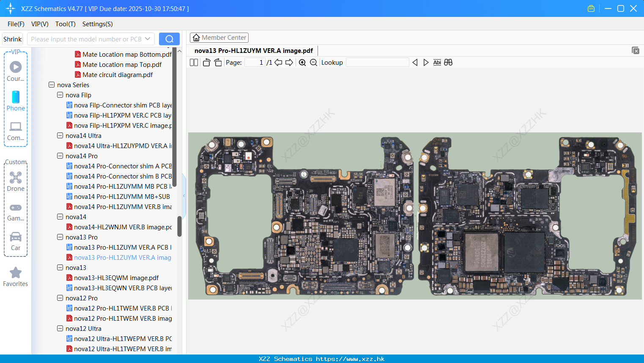Open nova14 Pro-Connector shim A PCB file

119,166
